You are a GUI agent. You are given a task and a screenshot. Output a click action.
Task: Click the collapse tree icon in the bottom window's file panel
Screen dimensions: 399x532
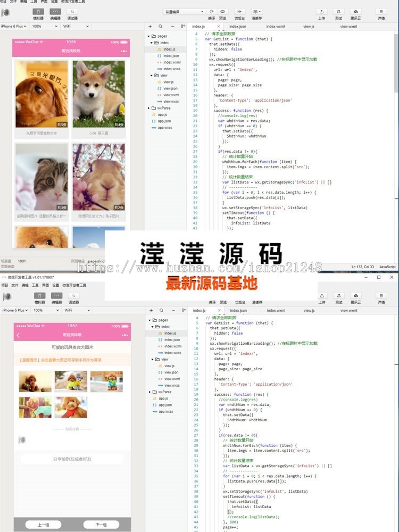click(184, 310)
